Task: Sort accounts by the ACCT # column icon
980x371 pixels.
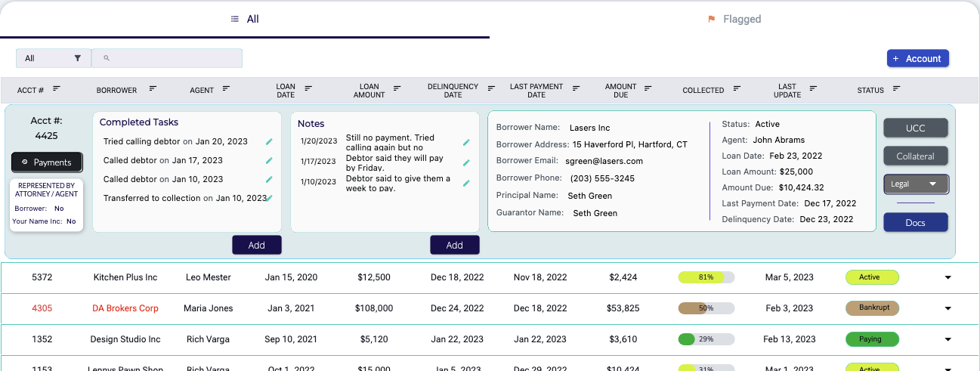Action: point(57,89)
